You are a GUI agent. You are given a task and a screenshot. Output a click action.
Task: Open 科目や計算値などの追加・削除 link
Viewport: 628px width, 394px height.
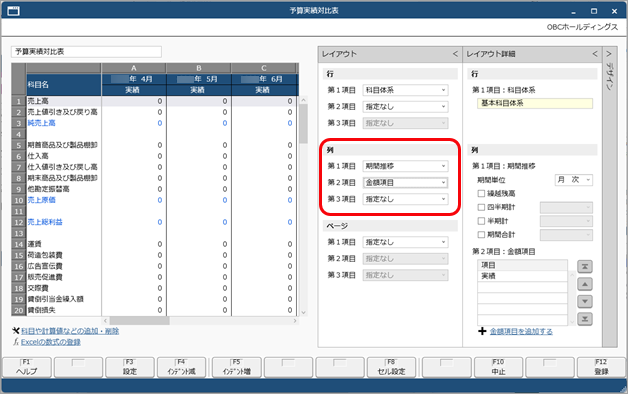(x=70, y=331)
